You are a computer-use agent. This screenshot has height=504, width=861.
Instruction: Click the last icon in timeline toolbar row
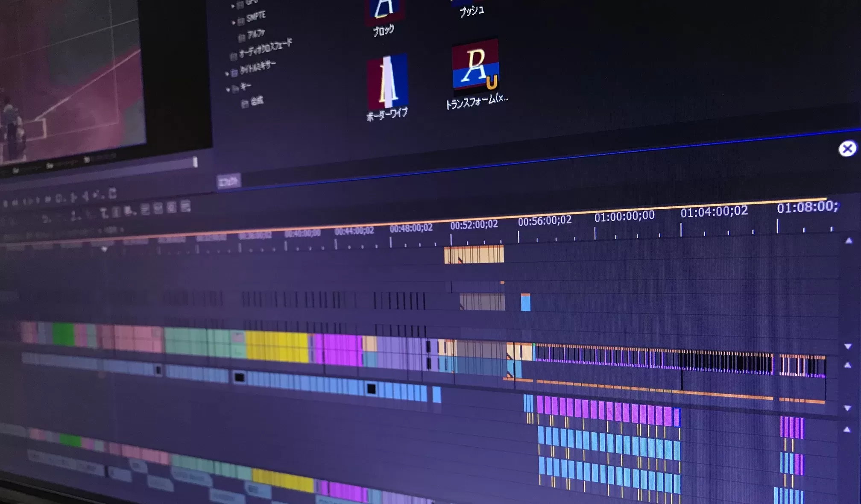point(185,207)
